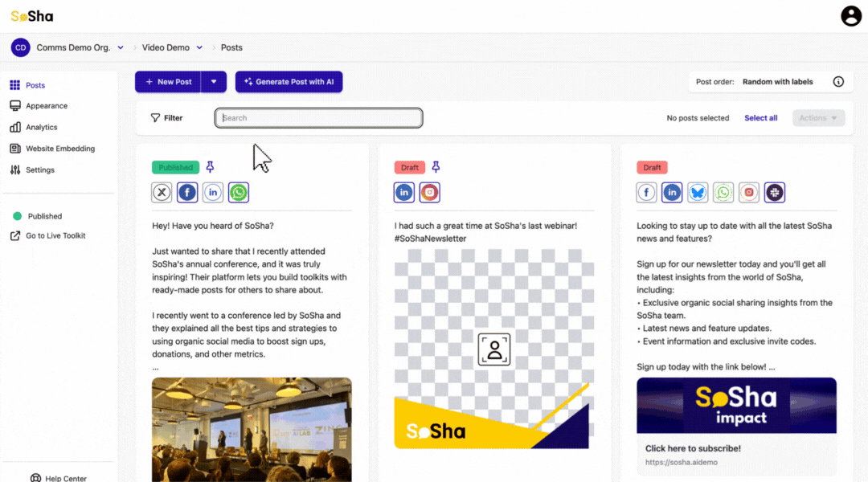Open Appearance in the sidebar
Screen dimensions: 868x482
[x=47, y=106]
